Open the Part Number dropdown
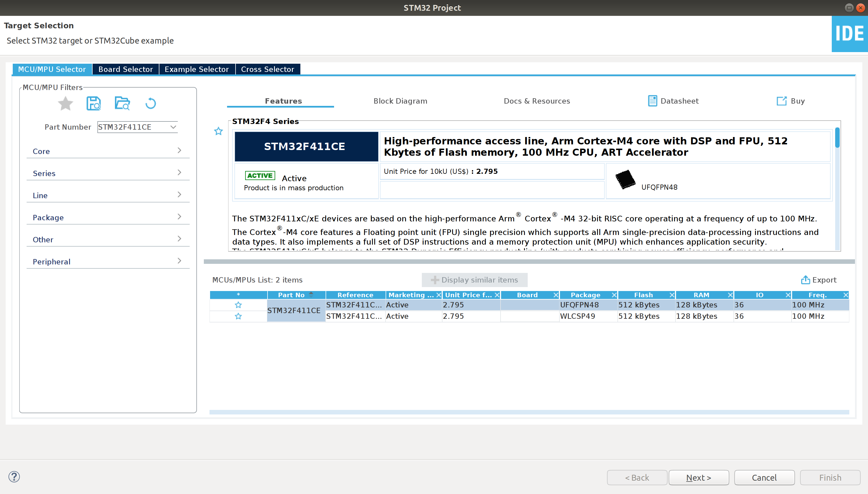This screenshot has width=868, height=494. point(173,127)
